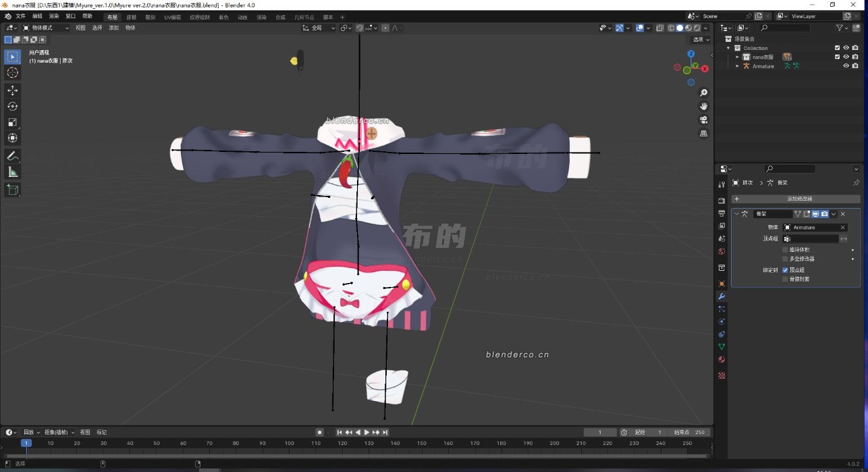
Task: Select the combined Transform tool
Action: [12, 138]
